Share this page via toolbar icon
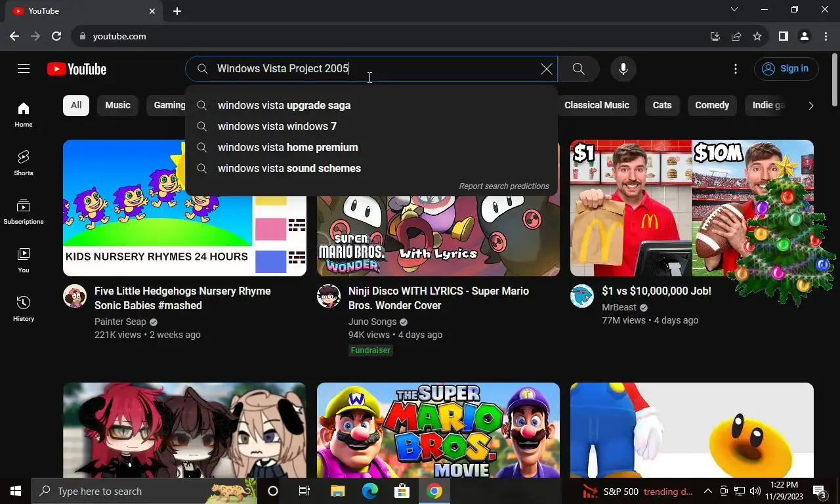Image resolution: width=840 pixels, height=504 pixels. [736, 36]
